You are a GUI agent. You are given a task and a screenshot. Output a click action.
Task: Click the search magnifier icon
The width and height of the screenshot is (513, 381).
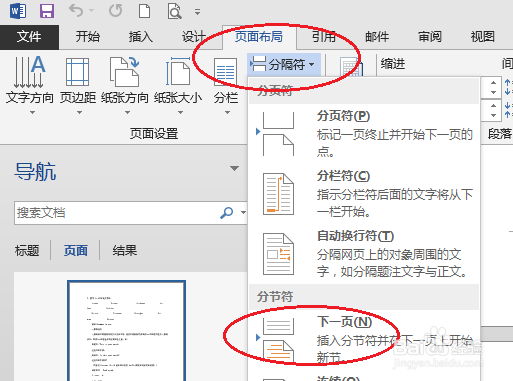point(227,213)
